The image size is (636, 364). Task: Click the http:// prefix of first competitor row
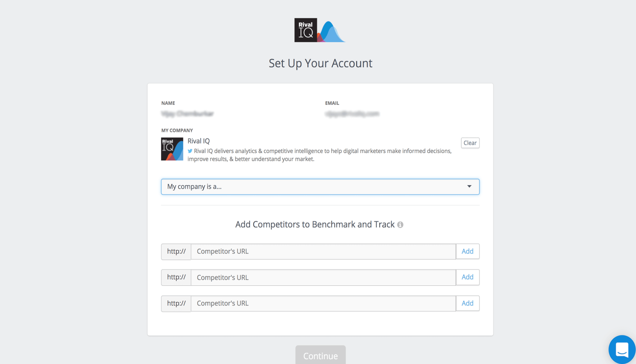tap(176, 251)
